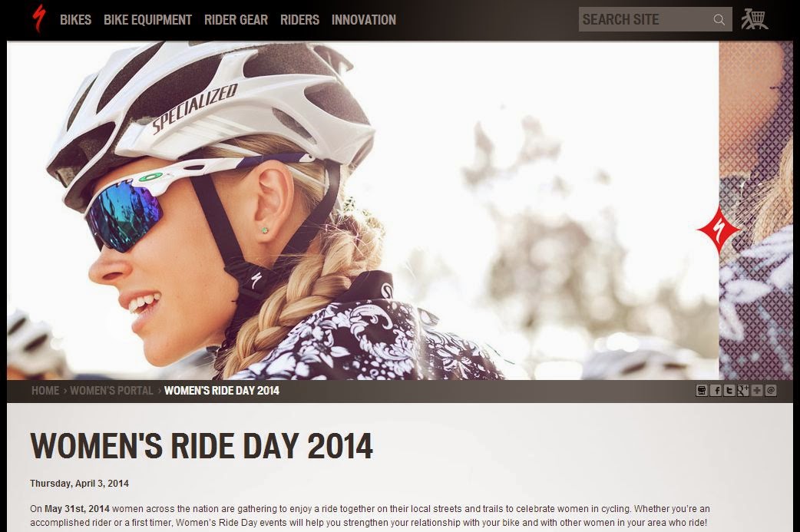This screenshot has height=532, width=800.
Task: Click the next slide preview image
Action: (x=756, y=210)
